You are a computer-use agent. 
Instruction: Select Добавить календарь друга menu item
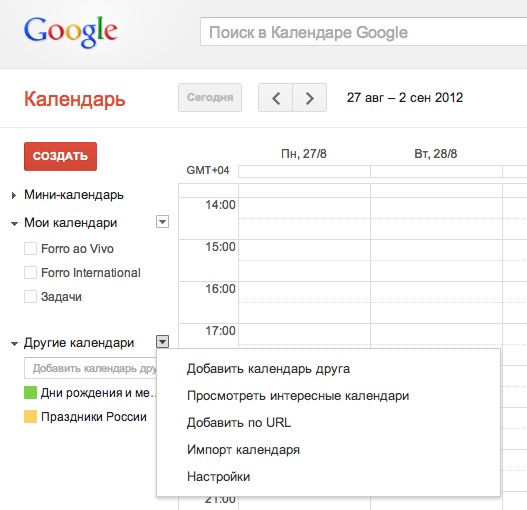pos(328,369)
